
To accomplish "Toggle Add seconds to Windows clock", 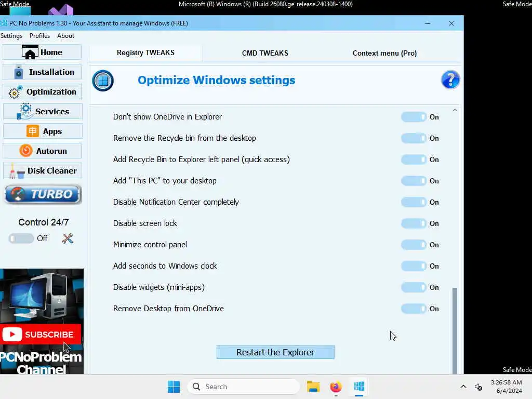I will click(x=413, y=266).
